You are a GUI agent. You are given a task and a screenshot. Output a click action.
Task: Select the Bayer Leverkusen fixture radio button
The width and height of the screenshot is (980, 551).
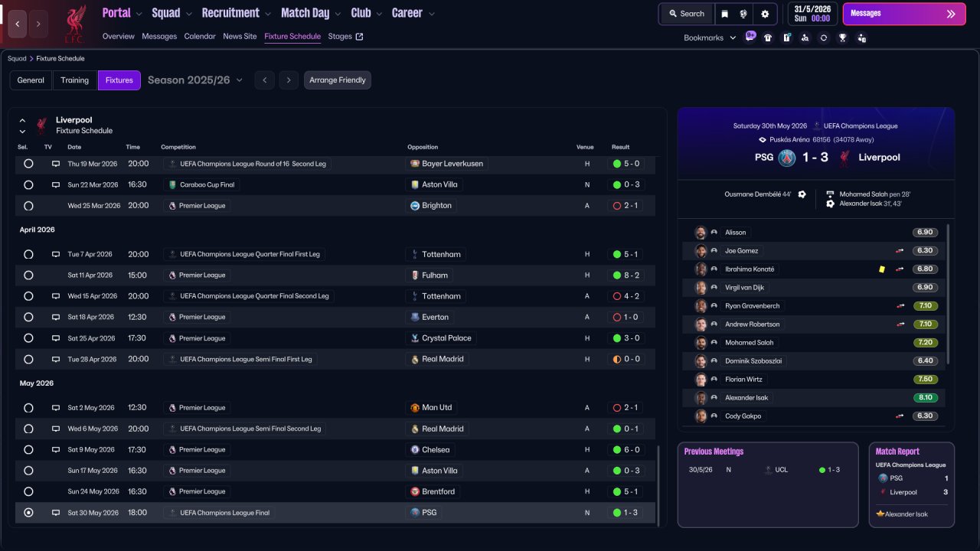[x=28, y=164]
